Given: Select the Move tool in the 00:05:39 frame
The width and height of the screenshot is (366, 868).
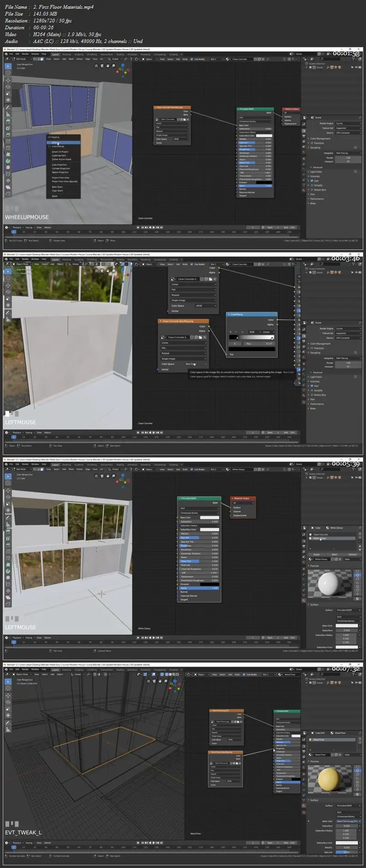Looking at the screenshot, I should [8, 490].
